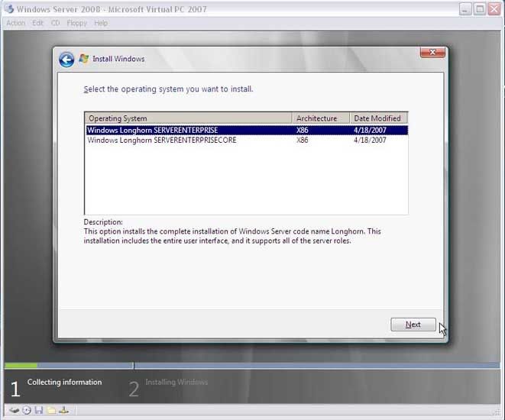
Task: Click 4/18/2007 in the SERVERENTERPRISECORE row
Action: 370,140
